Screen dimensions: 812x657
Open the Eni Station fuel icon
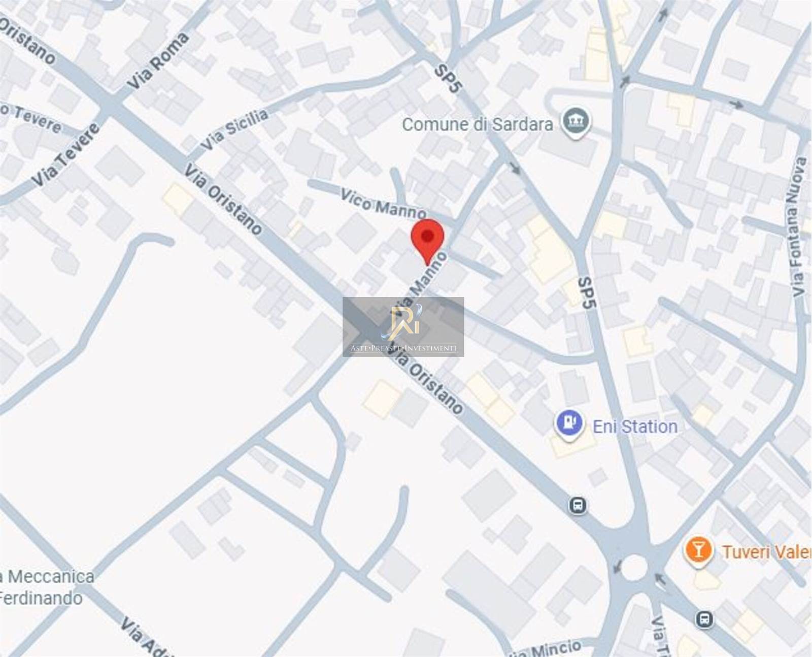point(570,424)
